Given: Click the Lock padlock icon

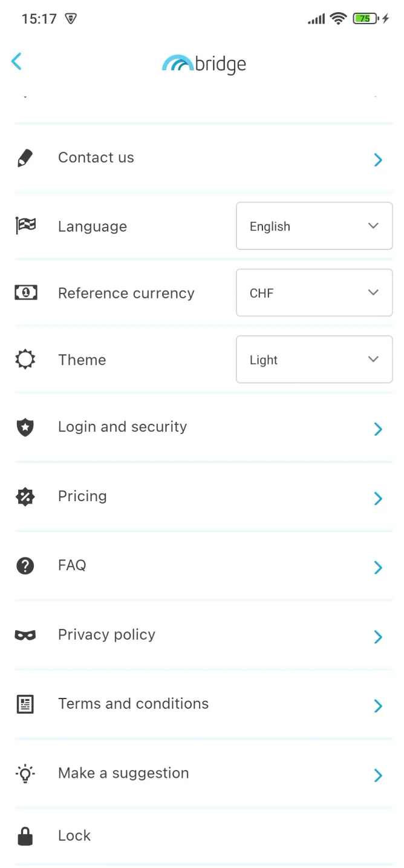Looking at the screenshot, I should [x=25, y=835].
